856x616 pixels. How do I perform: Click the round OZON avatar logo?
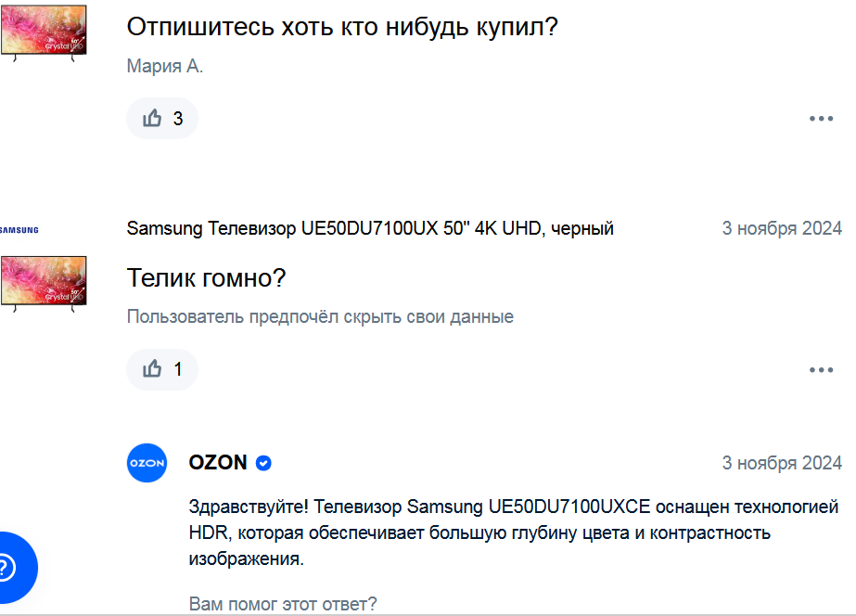point(147,463)
